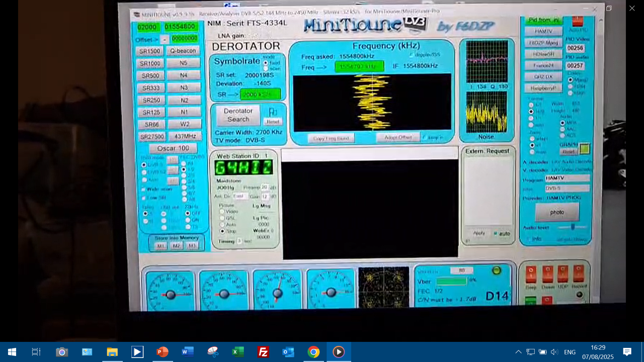The width and height of the screenshot is (644, 362).
Task: Open Camera app from taskbar
Action: tap(62, 352)
